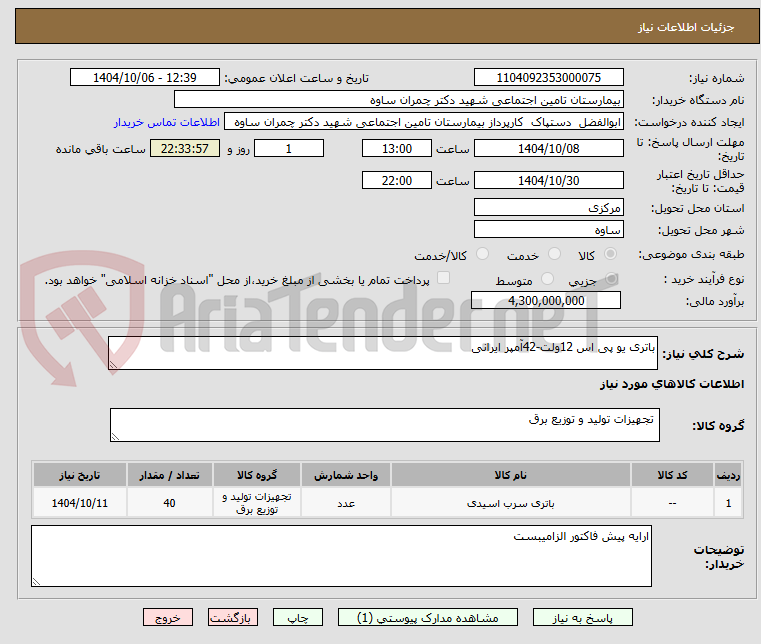Select the کالا/خدمت radio button
Viewport: 761px width, 644px height.
point(482,254)
